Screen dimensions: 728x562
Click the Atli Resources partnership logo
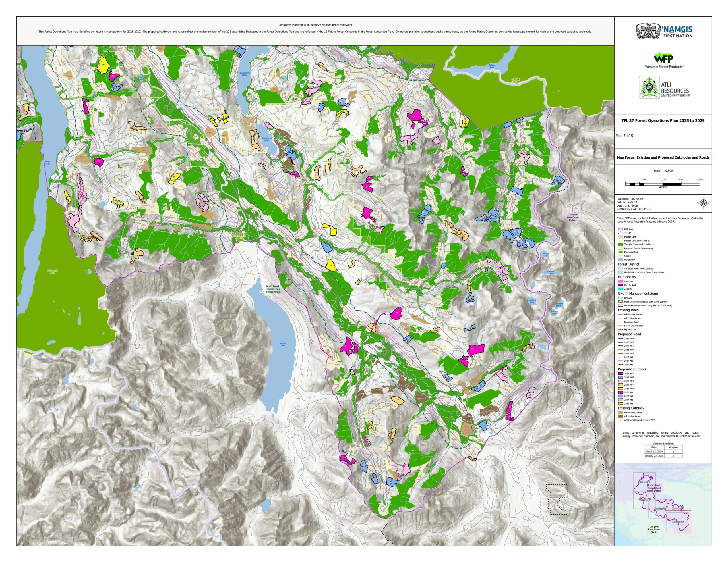tap(664, 88)
